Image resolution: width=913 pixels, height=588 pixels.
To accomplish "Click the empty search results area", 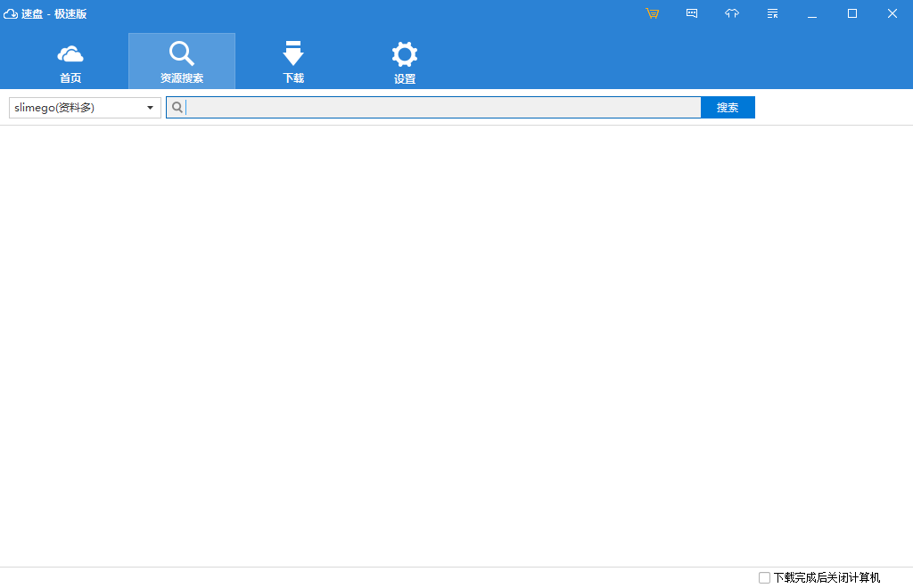I will point(456,346).
